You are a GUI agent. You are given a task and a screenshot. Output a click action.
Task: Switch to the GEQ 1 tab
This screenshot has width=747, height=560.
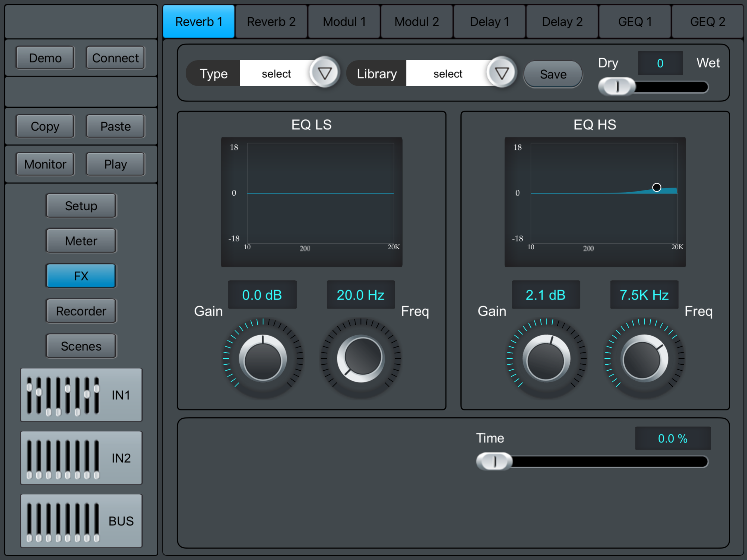click(635, 22)
